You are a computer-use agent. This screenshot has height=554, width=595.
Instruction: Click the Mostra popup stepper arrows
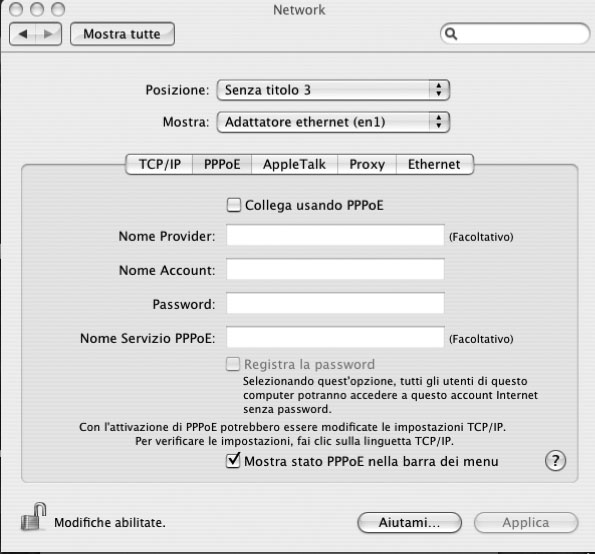pyautogui.click(x=439, y=122)
